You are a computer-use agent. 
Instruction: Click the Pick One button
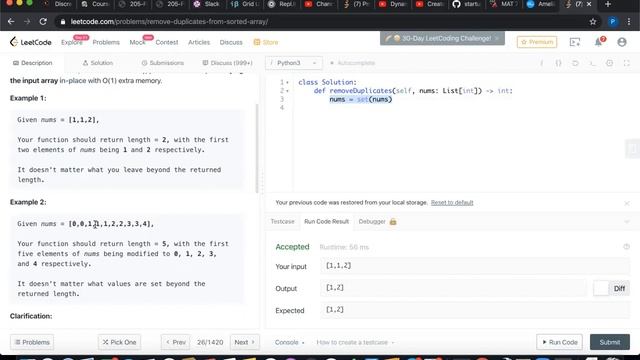[119, 342]
